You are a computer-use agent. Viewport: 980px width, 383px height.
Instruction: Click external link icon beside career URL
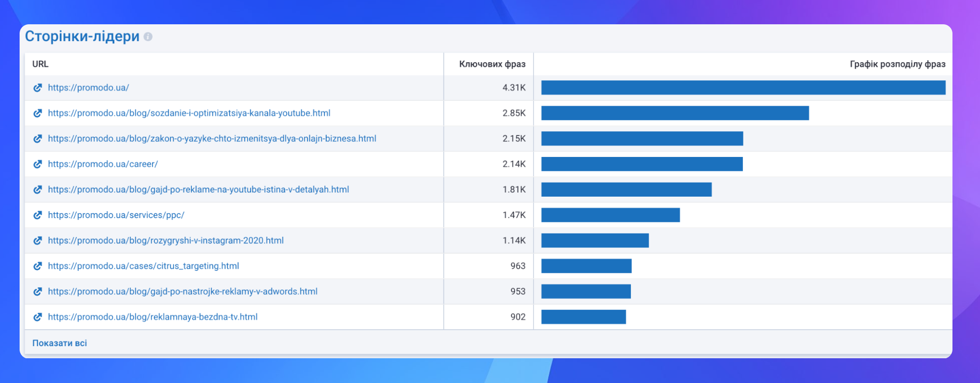coord(38,164)
